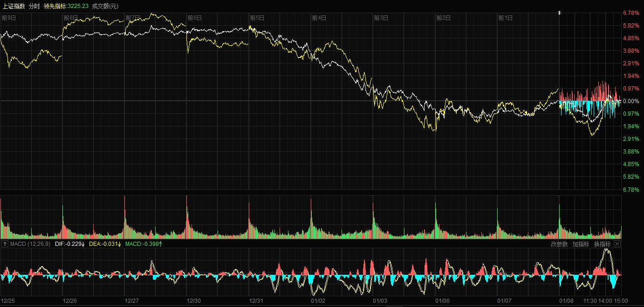Click the 领先指标:3225.23 value
The width and height of the screenshot is (644, 307).
(x=66, y=6)
